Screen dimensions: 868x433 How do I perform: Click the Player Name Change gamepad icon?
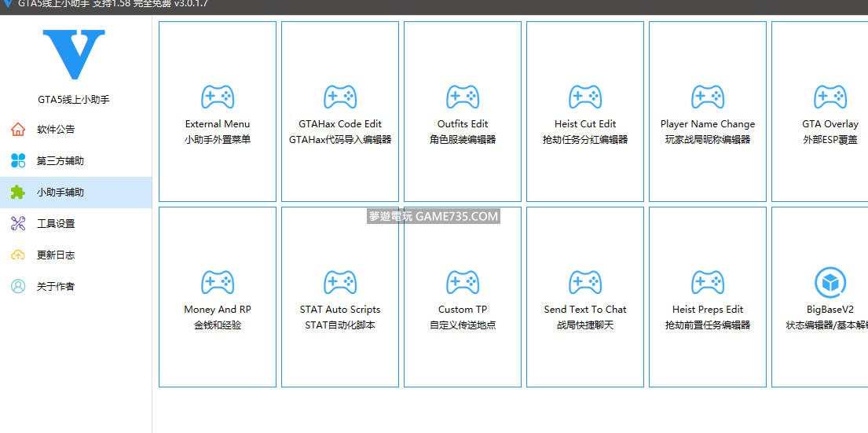(708, 97)
